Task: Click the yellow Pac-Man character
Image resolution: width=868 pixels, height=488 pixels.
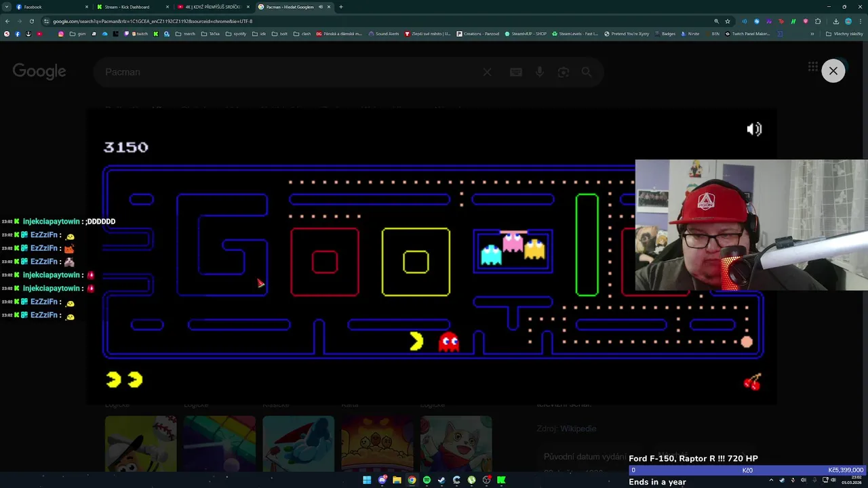Action: (416, 341)
